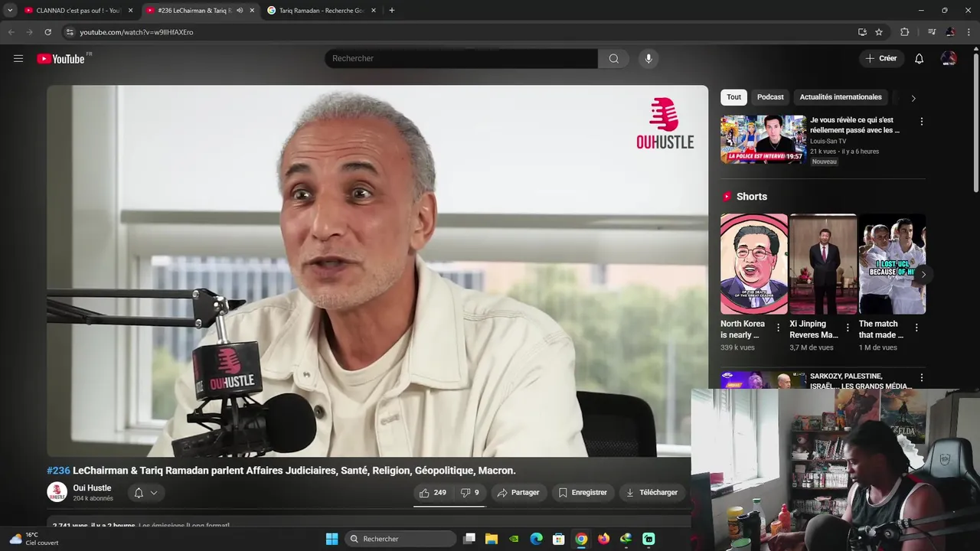Open the tab search dropdown arrow

click(x=10, y=11)
